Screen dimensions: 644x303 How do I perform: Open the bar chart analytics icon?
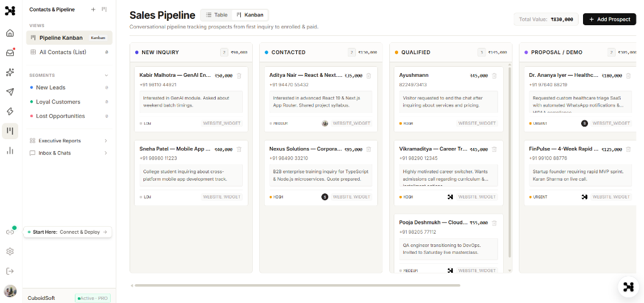10,151
